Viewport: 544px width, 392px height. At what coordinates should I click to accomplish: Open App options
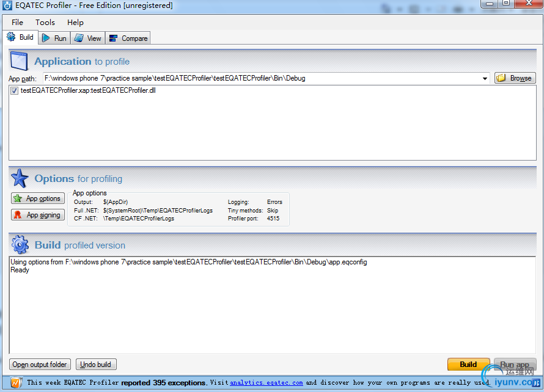(38, 198)
